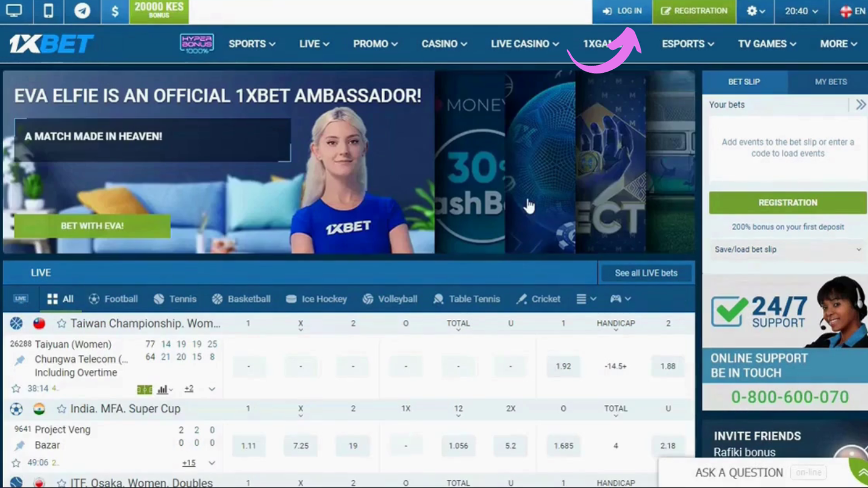
Task: Open the LIVE CASINO menu
Action: 525,44
